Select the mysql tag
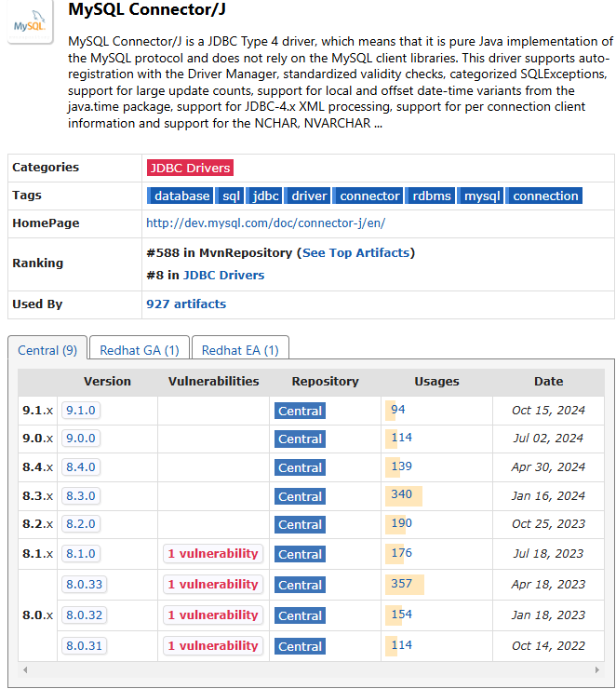616x689 pixels. [480, 196]
